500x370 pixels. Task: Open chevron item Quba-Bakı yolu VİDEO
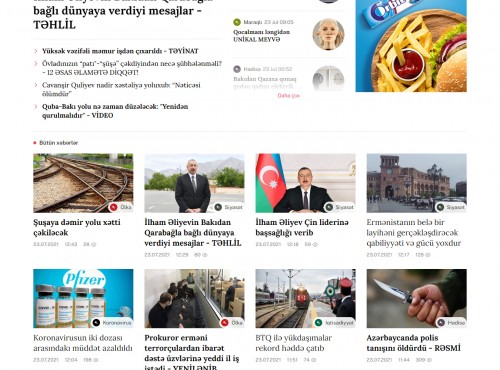coord(115,111)
